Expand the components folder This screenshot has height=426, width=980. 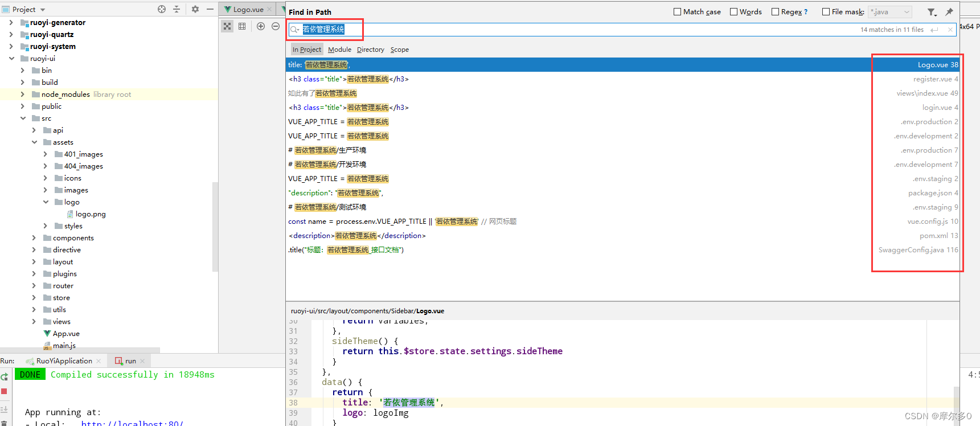pyautogui.click(x=34, y=238)
